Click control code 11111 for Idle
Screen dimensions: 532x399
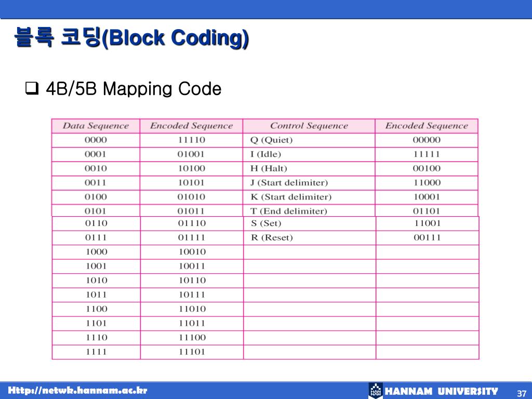coord(427,154)
